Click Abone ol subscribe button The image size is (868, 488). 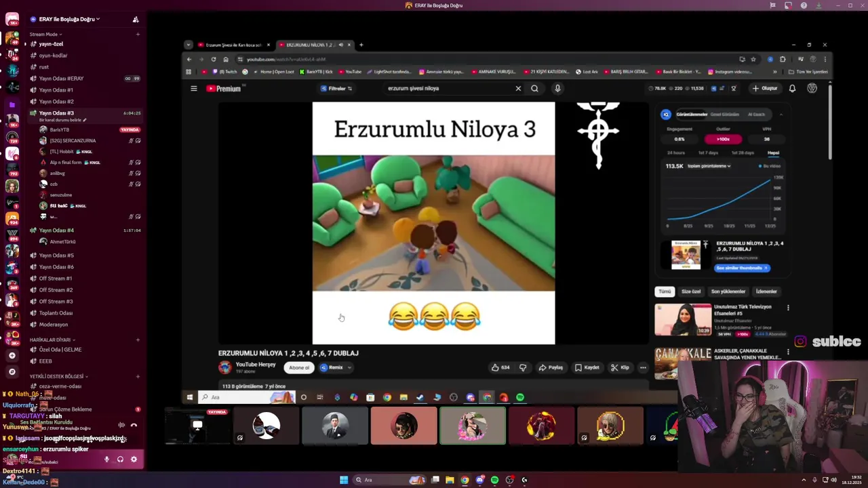[x=299, y=367]
